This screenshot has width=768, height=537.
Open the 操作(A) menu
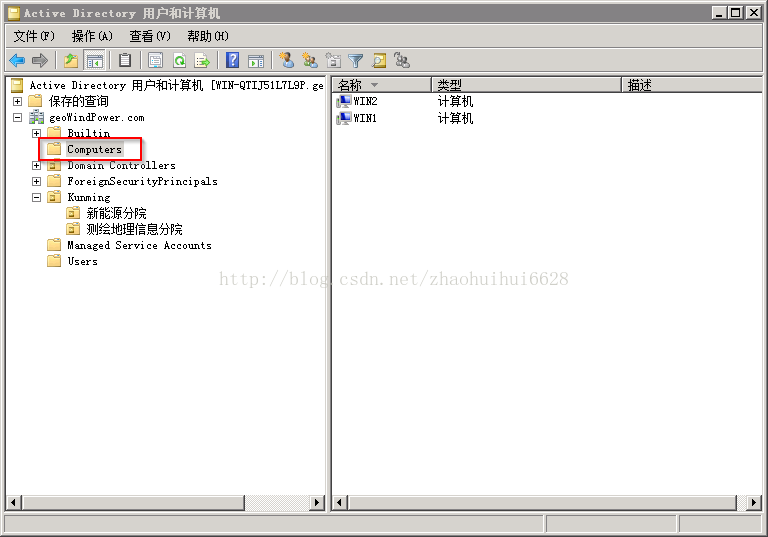[92, 36]
